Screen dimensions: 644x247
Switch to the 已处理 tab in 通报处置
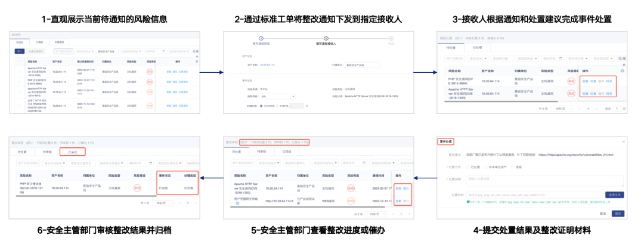click(477, 47)
